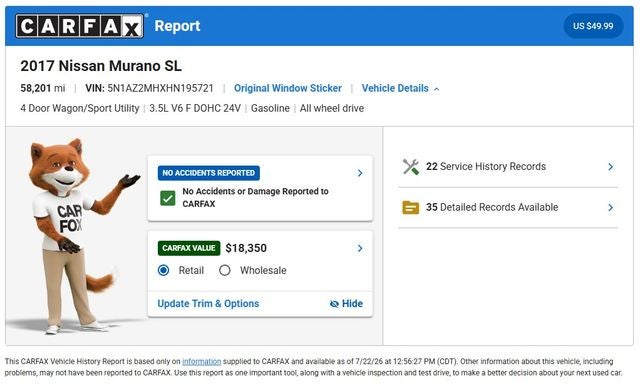Image resolution: width=640 pixels, height=385 pixels.
Task: Click No Accidents or Damage Reported text
Action: coord(256,198)
